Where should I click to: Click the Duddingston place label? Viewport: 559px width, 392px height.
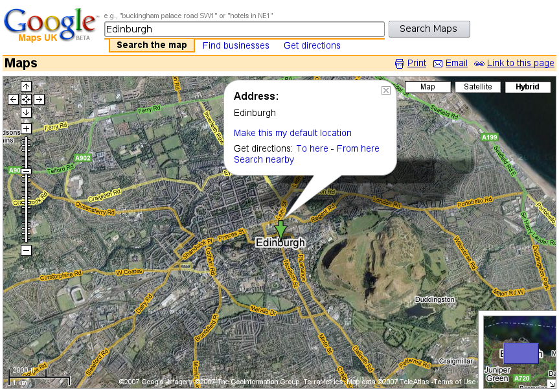[435, 299]
